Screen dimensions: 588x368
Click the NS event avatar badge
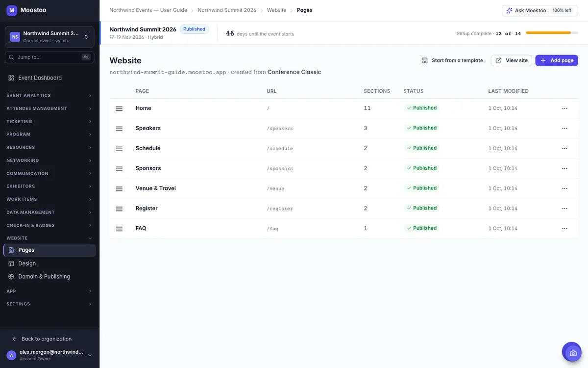pyautogui.click(x=15, y=37)
